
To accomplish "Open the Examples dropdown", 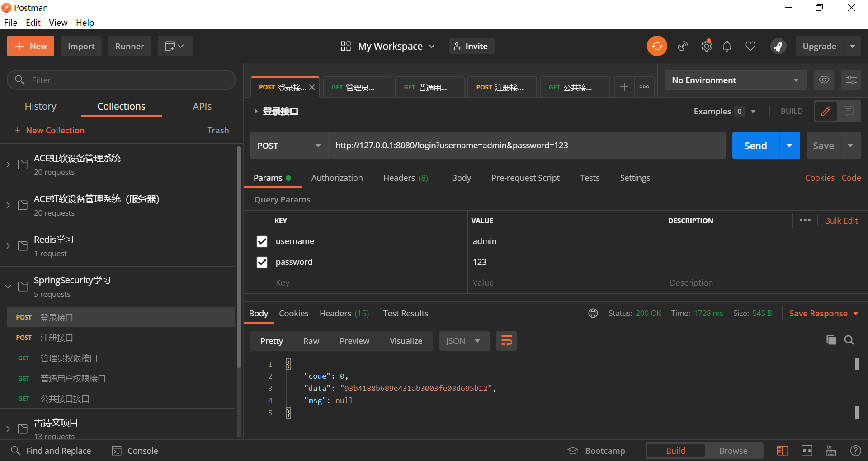I will click(725, 111).
